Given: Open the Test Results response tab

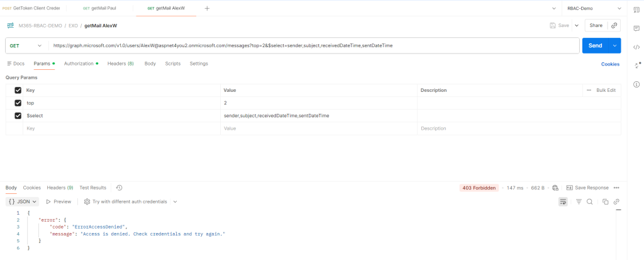Looking at the screenshot, I should pyautogui.click(x=92, y=188).
